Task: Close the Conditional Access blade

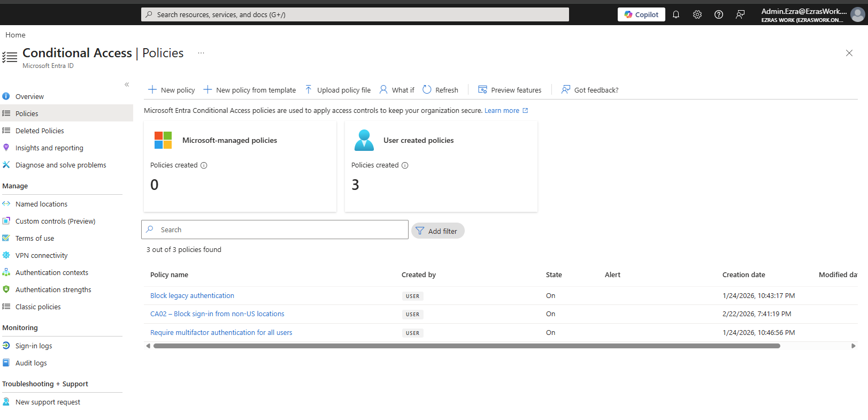Action: tap(849, 53)
